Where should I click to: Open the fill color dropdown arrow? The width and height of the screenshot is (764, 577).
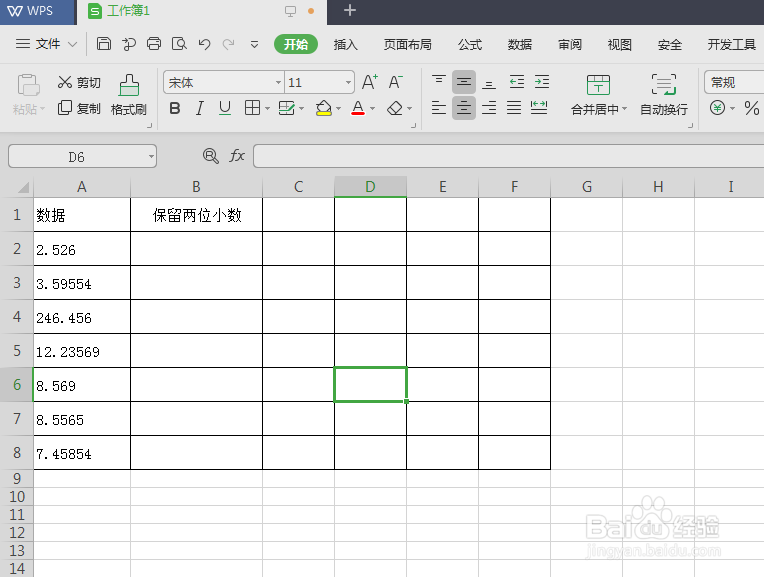click(x=339, y=109)
